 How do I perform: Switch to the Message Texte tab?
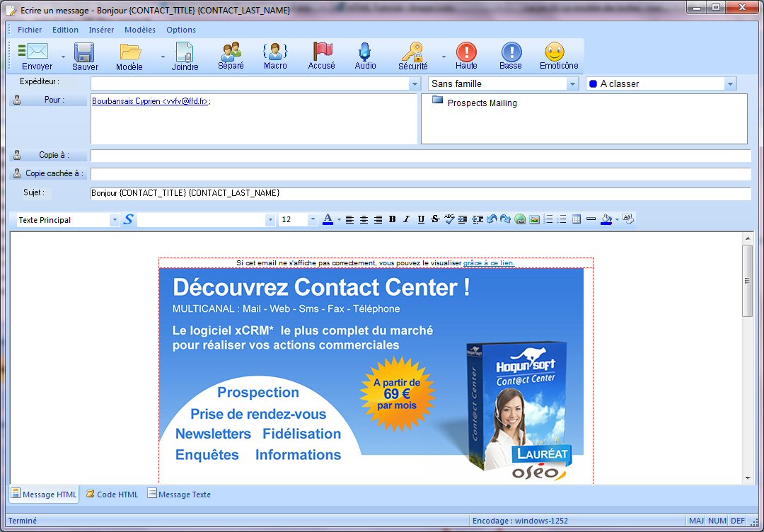[179, 495]
